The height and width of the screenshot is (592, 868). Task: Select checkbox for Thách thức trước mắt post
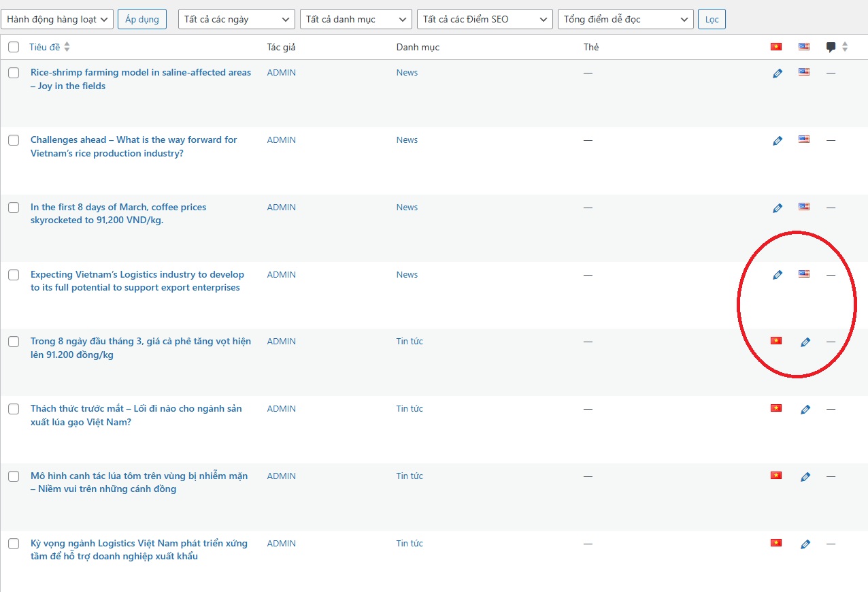pyautogui.click(x=14, y=409)
